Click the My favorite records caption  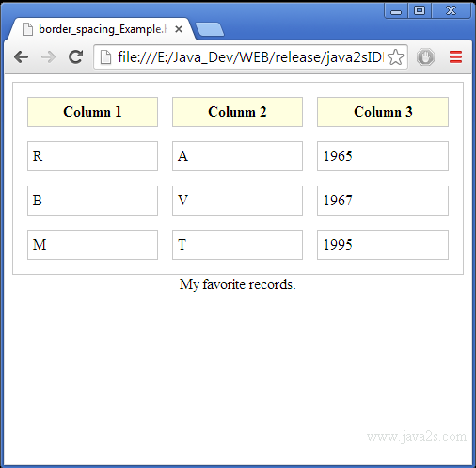pyautogui.click(x=238, y=284)
